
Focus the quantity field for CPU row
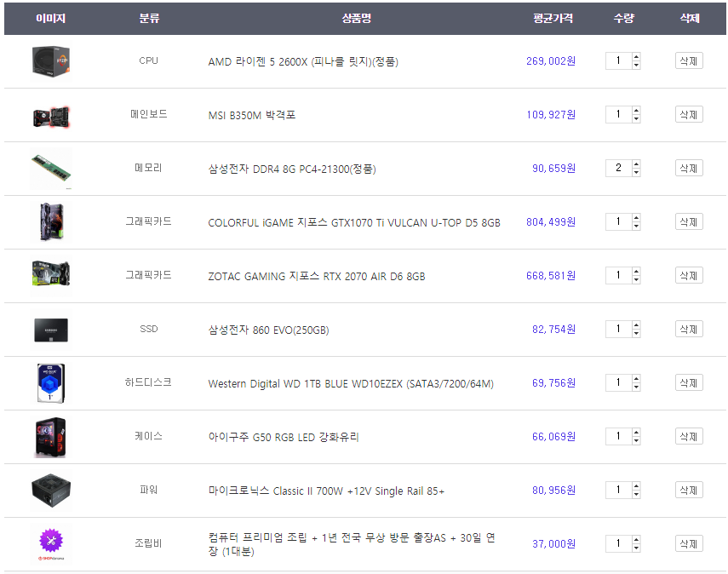[618, 60]
